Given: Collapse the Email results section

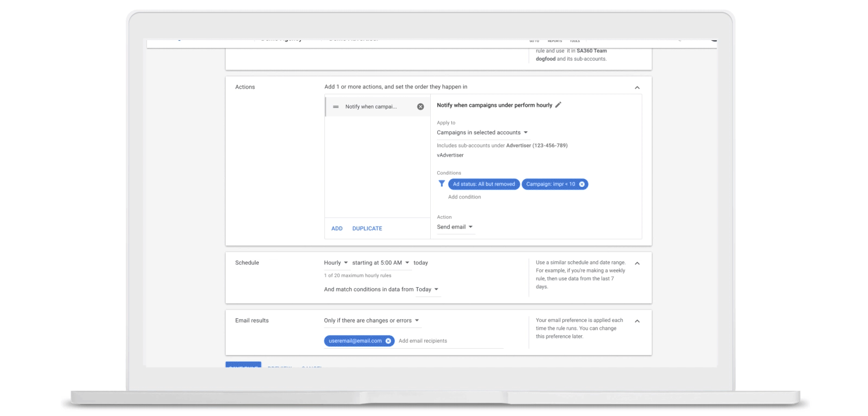Looking at the screenshot, I should coord(637,321).
